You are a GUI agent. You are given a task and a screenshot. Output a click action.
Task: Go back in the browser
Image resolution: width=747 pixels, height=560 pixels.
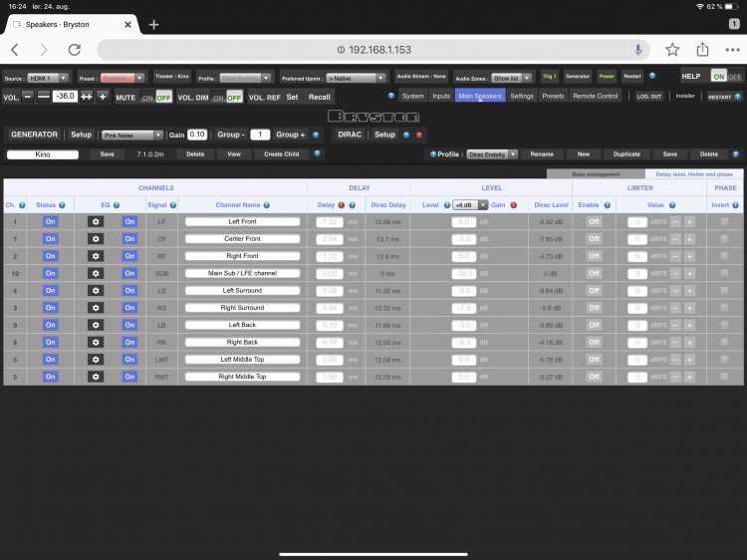click(x=15, y=50)
